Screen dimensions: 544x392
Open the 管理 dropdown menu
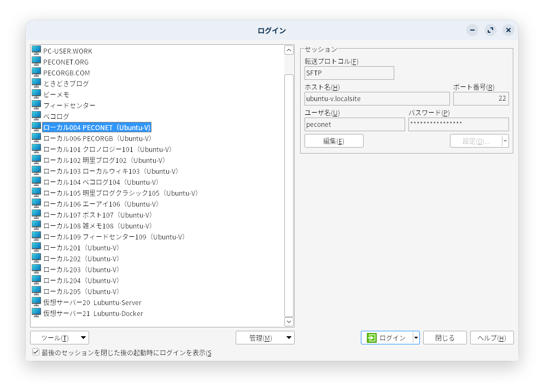[x=265, y=337]
